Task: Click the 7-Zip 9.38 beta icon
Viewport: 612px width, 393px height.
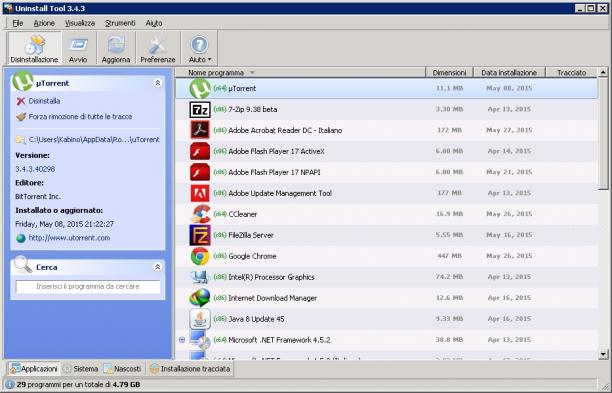Action: coord(200,109)
